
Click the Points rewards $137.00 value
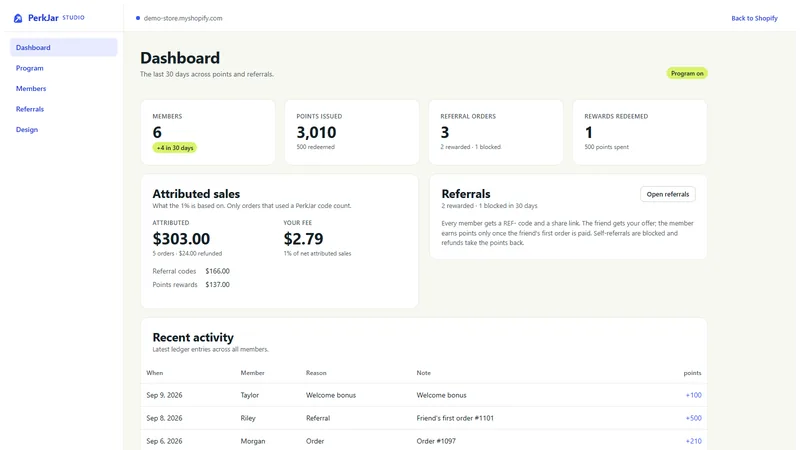(217, 285)
